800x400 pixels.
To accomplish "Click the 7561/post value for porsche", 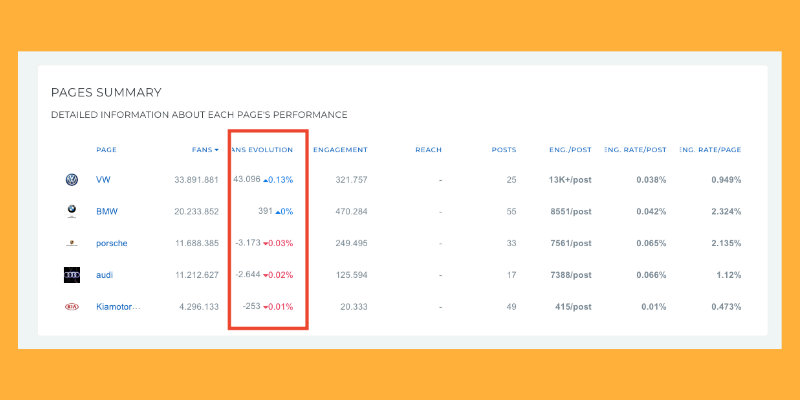I will (x=571, y=243).
